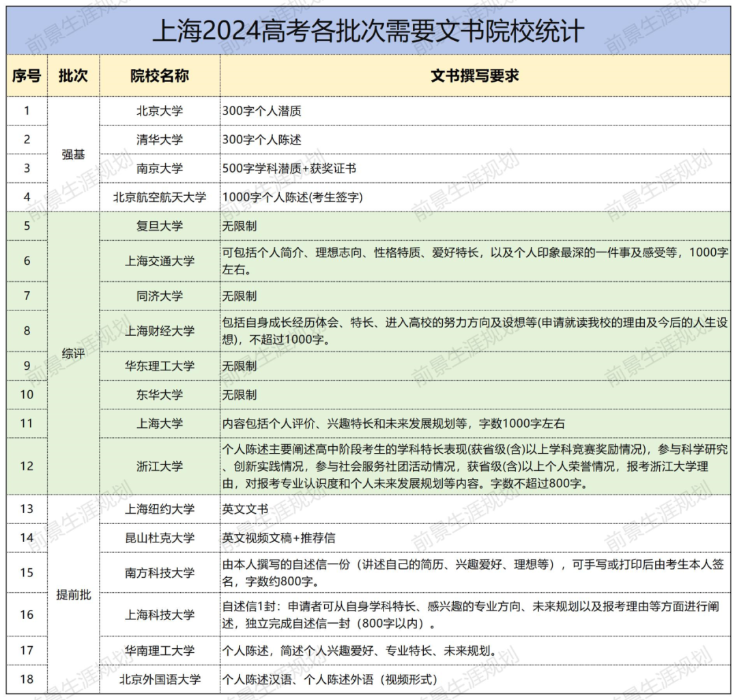Click the 华南理工大学 requirement about 兴趣爱好、专业特长
Screen dimensions: 737x700
pyautogui.click(x=360, y=651)
